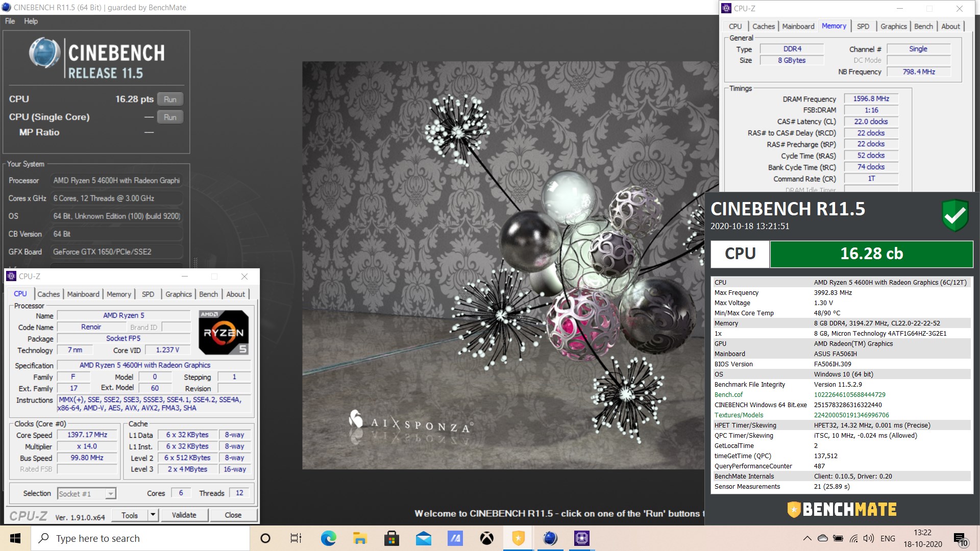Click the rendered Cinebench scene image

(503, 265)
